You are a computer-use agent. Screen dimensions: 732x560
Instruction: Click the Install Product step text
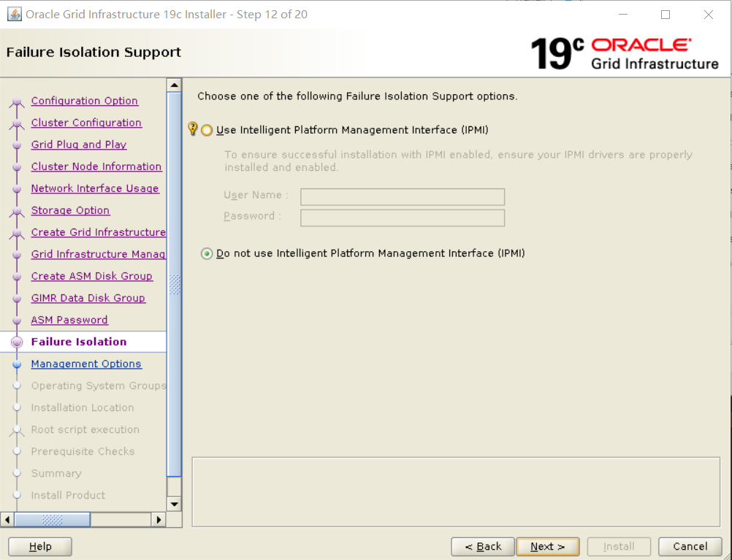coord(68,496)
